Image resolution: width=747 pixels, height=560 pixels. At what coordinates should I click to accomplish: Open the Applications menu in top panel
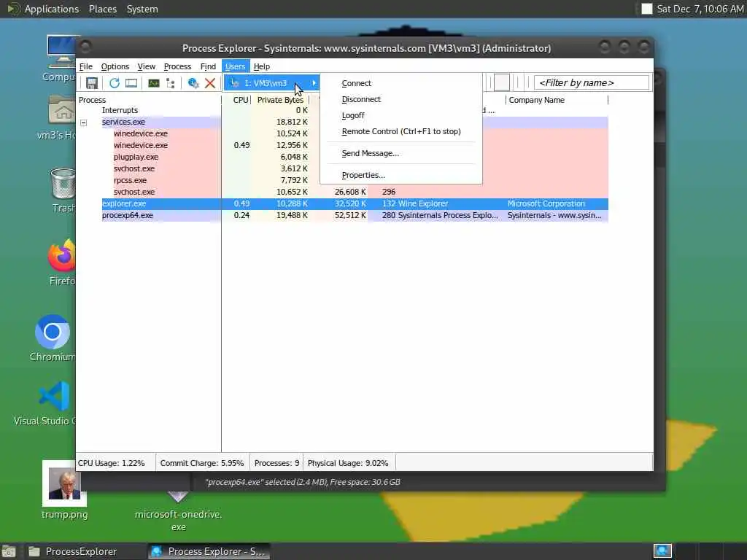click(x=52, y=9)
